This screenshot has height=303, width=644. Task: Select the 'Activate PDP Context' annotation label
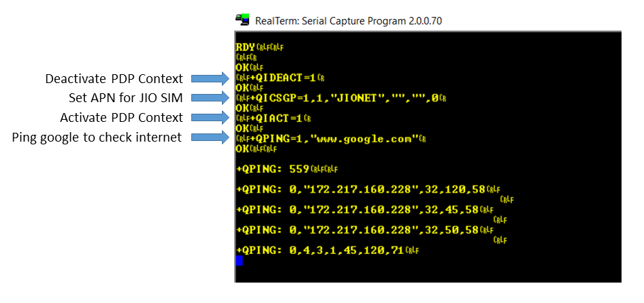121,118
